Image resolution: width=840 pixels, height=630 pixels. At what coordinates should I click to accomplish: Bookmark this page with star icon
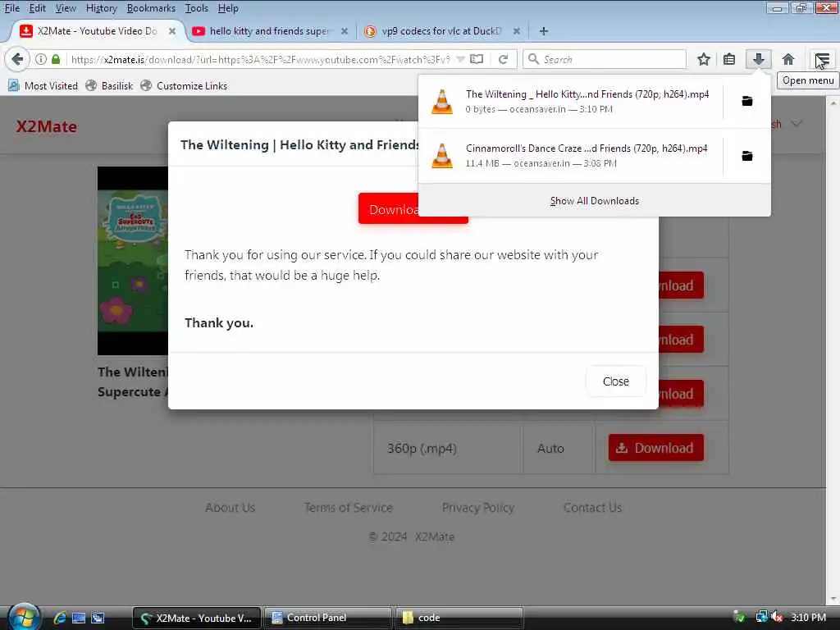point(703,59)
